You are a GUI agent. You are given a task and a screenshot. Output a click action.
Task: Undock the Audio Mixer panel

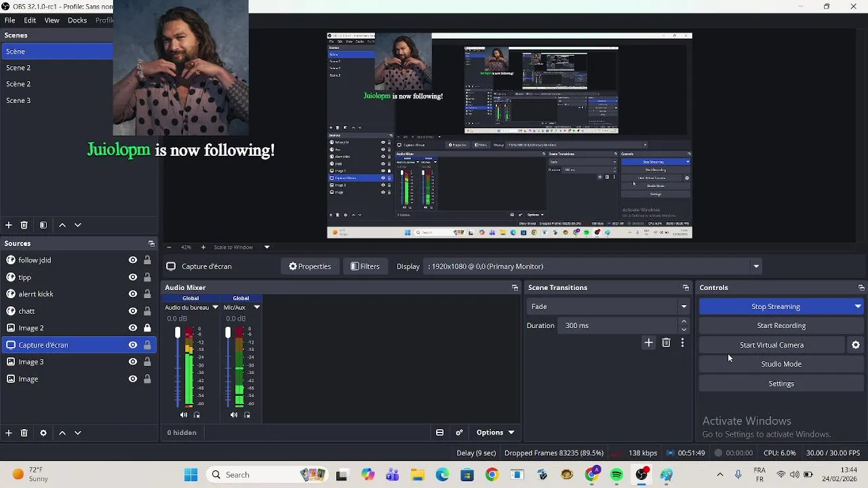(x=515, y=287)
